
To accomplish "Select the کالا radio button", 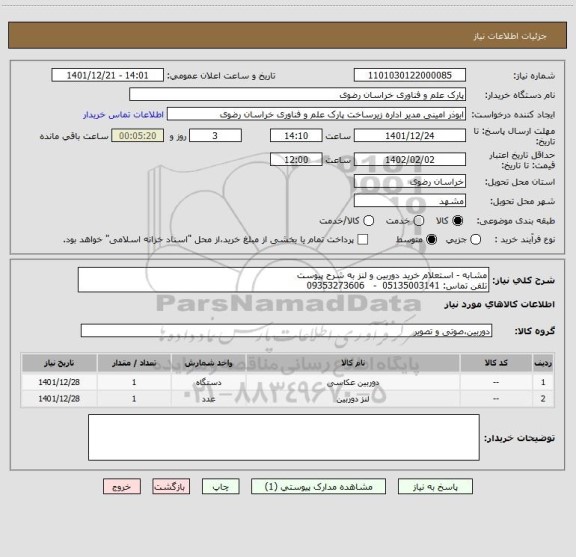I will click(x=458, y=221).
